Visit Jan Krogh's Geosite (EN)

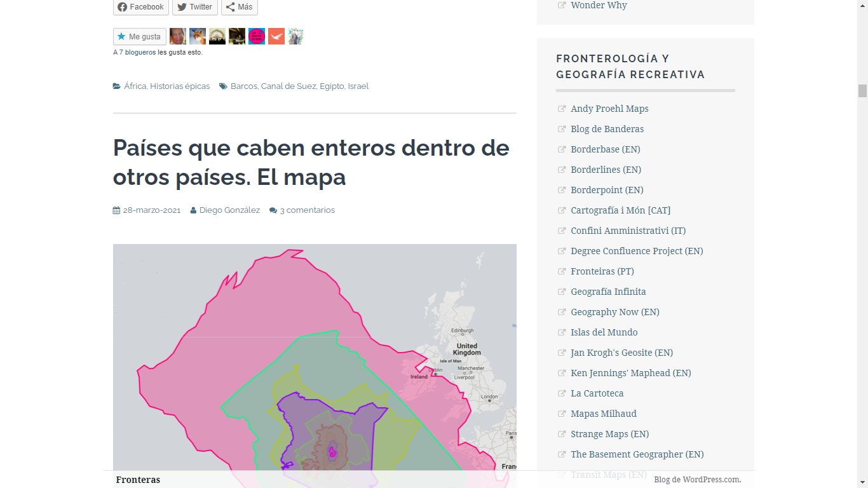[x=621, y=353]
